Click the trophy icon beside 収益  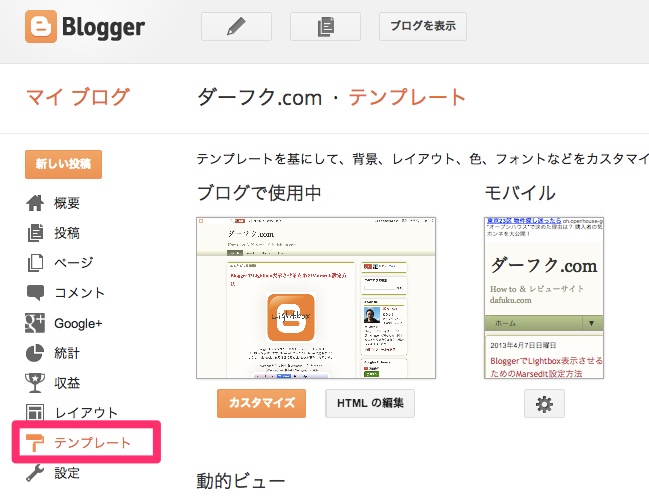coord(35,383)
